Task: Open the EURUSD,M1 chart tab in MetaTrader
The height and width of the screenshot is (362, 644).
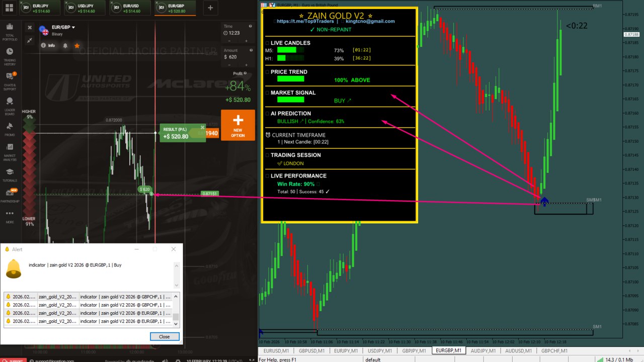Action: tap(276, 350)
